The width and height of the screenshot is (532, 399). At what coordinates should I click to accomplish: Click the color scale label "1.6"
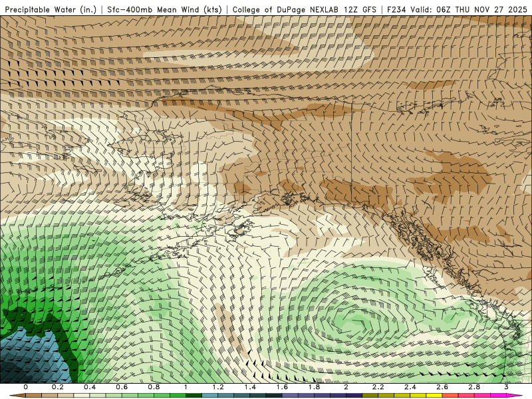coord(282,387)
